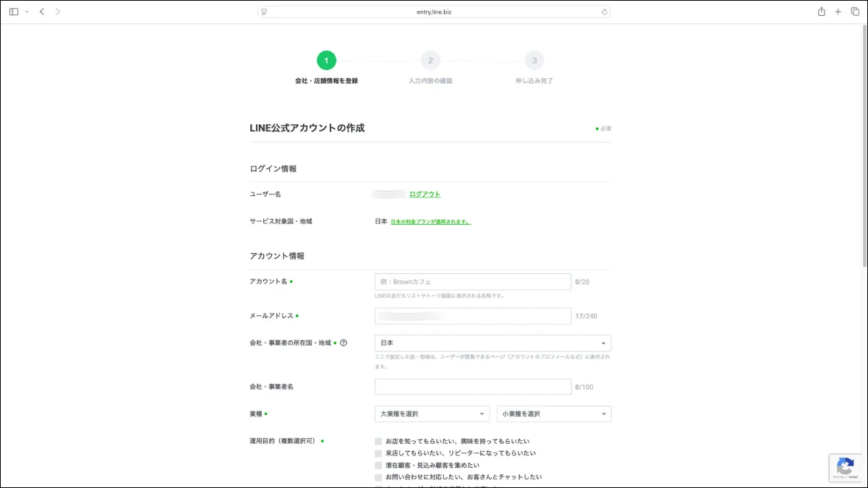Click the 業種 label
Image resolution: width=868 pixels, height=488 pixels.
click(257, 414)
